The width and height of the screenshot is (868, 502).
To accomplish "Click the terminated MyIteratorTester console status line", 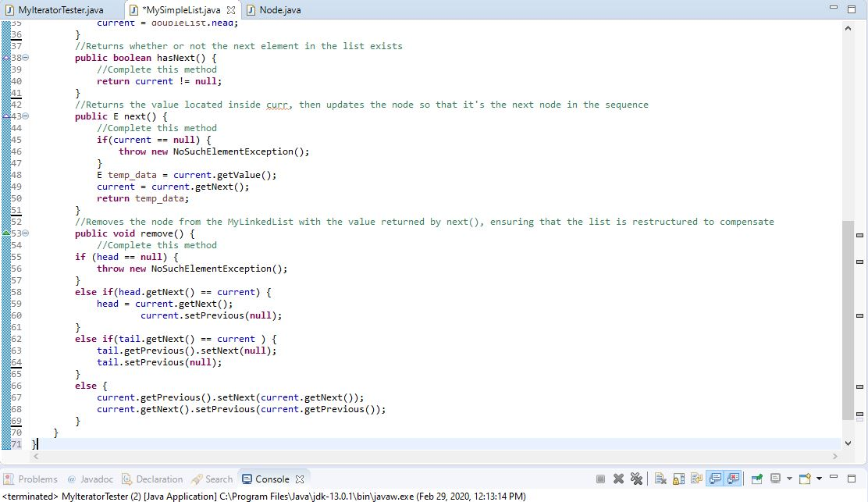I will click(264, 497).
